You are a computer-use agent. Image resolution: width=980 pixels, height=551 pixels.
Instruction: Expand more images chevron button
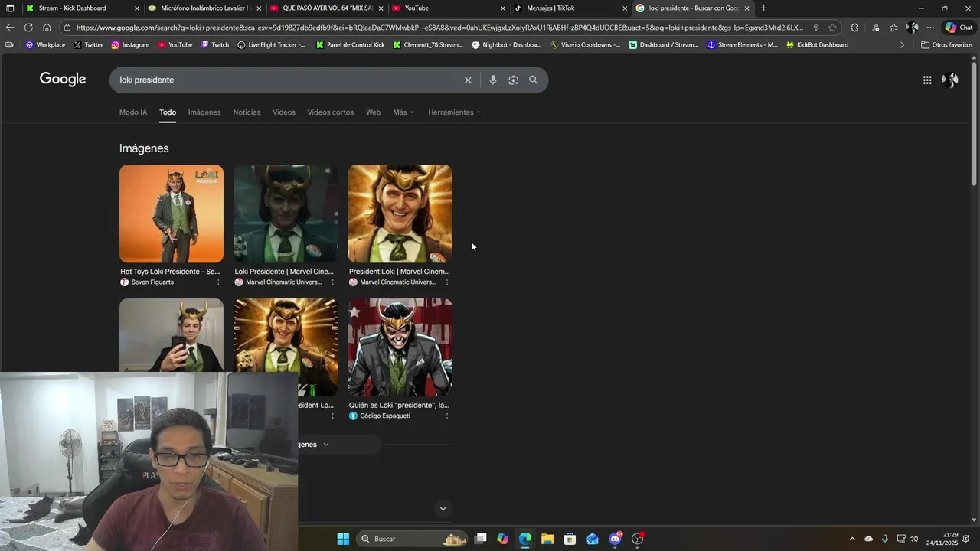coord(325,445)
